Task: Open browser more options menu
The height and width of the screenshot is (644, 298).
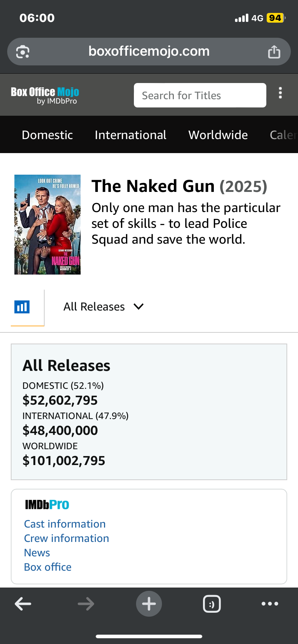Action: coord(270,604)
